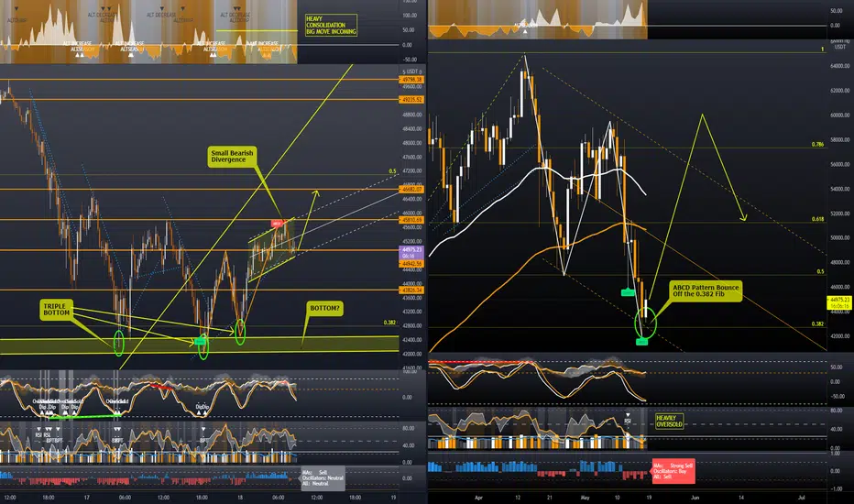
Task: Select the ABCD Pattern Bounce callout
Action: tap(706, 291)
